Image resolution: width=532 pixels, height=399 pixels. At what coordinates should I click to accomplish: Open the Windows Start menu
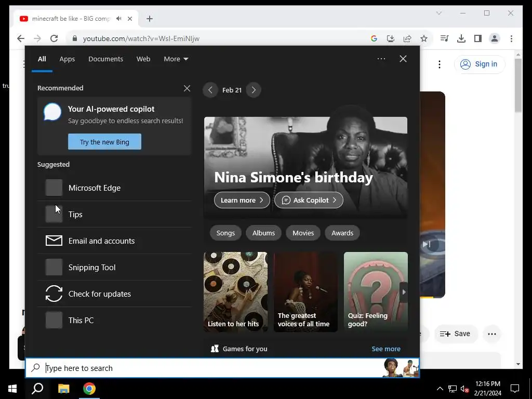[x=12, y=389]
